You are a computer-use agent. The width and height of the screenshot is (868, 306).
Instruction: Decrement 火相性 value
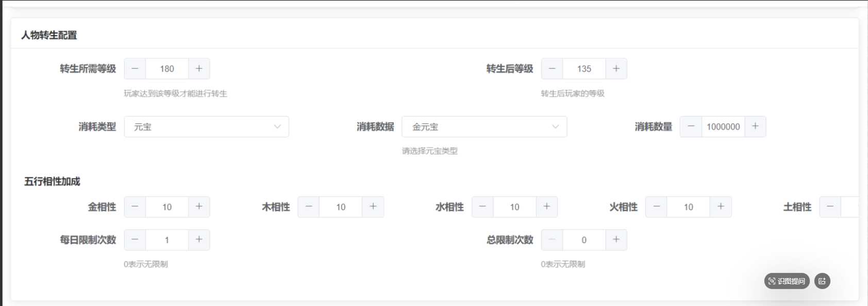(x=656, y=207)
